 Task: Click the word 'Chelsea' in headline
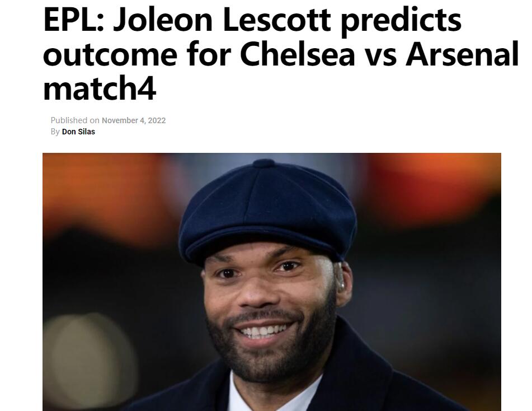coord(297,55)
